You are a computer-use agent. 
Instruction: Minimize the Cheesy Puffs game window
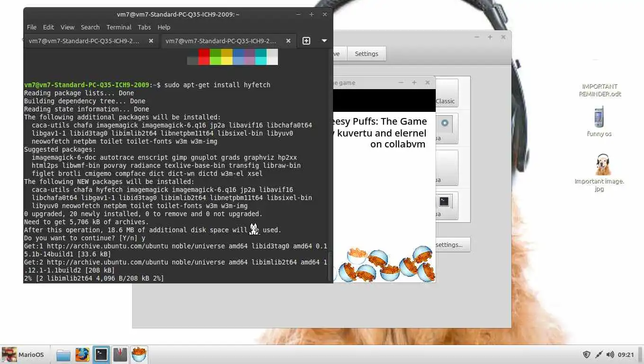coord(401,82)
